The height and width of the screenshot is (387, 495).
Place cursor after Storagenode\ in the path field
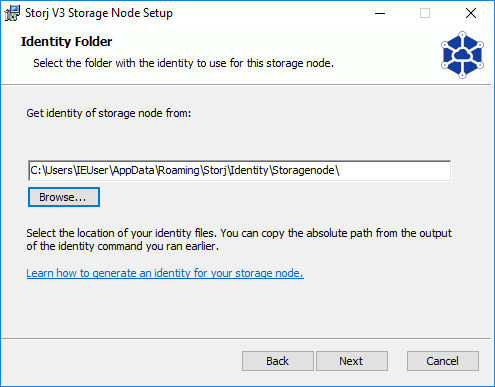click(x=340, y=171)
